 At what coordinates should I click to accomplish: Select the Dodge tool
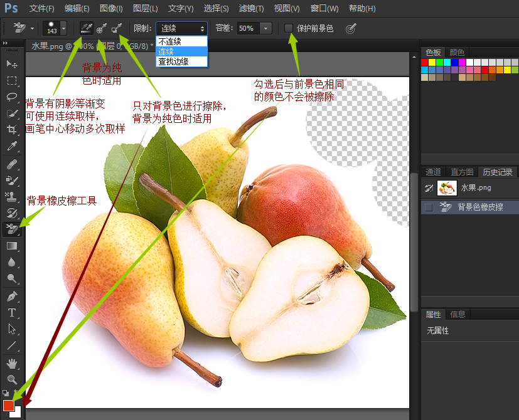point(12,278)
